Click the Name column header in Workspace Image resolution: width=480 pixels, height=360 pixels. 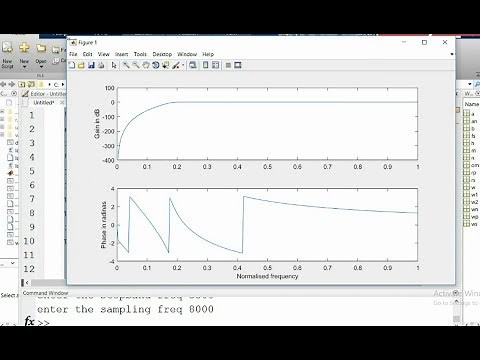pyautogui.click(x=472, y=104)
